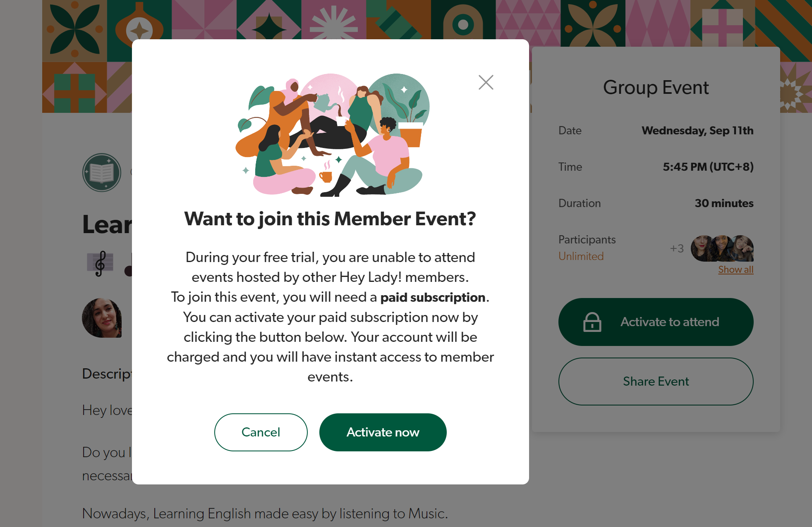The image size is (812, 527).
Task: Select the middle participant avatar
Action: (x=722, y=248)
